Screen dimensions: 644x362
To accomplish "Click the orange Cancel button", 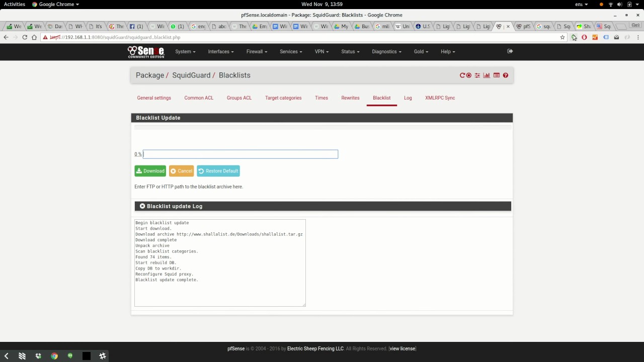I will pos(181,171).
